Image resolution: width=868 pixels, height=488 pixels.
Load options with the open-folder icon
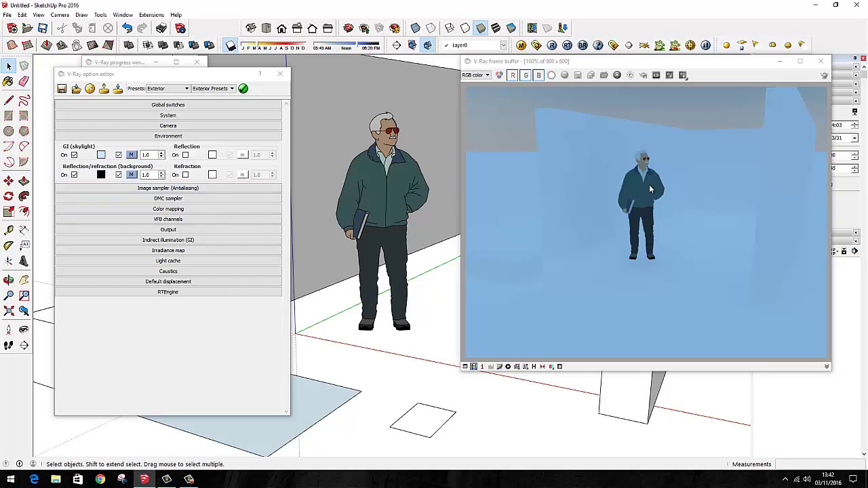click(76, 89)
